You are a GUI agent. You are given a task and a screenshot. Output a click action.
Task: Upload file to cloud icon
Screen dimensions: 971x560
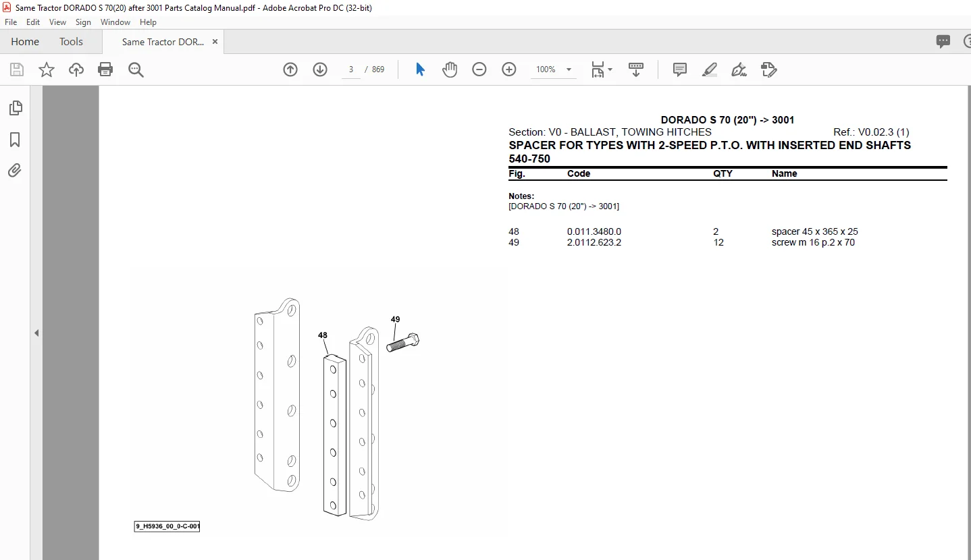coord(76,69)
